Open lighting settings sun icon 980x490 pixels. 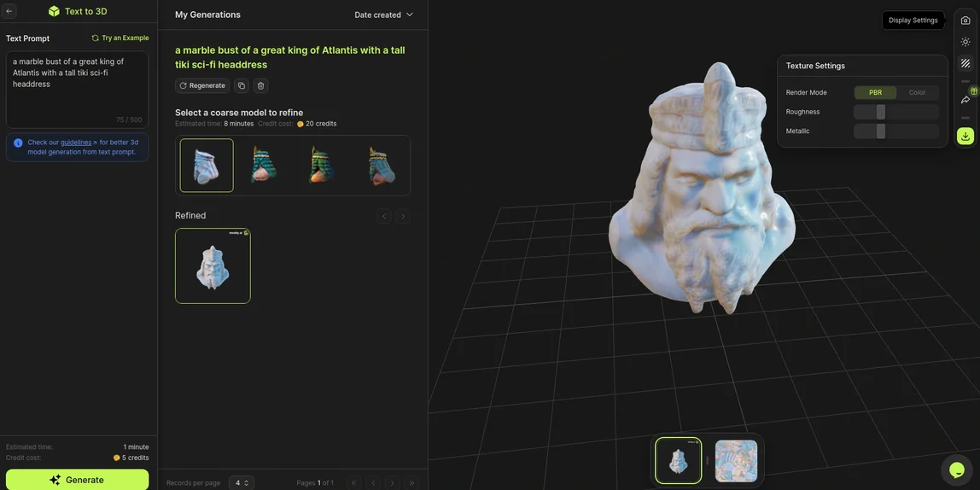[x=965, y=42]
